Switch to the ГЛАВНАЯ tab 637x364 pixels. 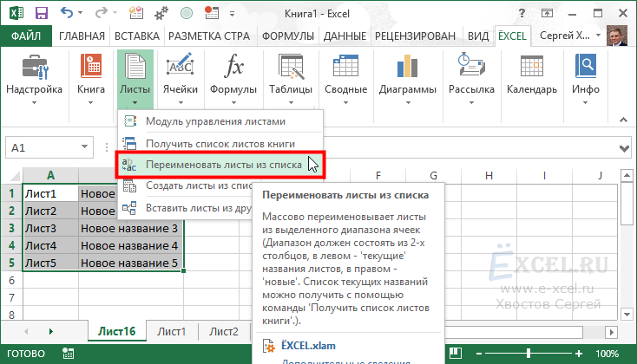(x=82, y=36)
